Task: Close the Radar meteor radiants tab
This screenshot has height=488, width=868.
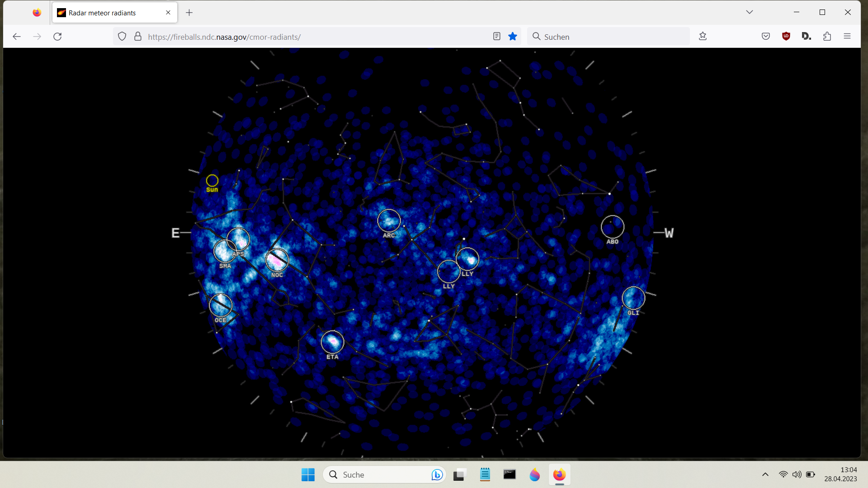Action: (168, 13)
